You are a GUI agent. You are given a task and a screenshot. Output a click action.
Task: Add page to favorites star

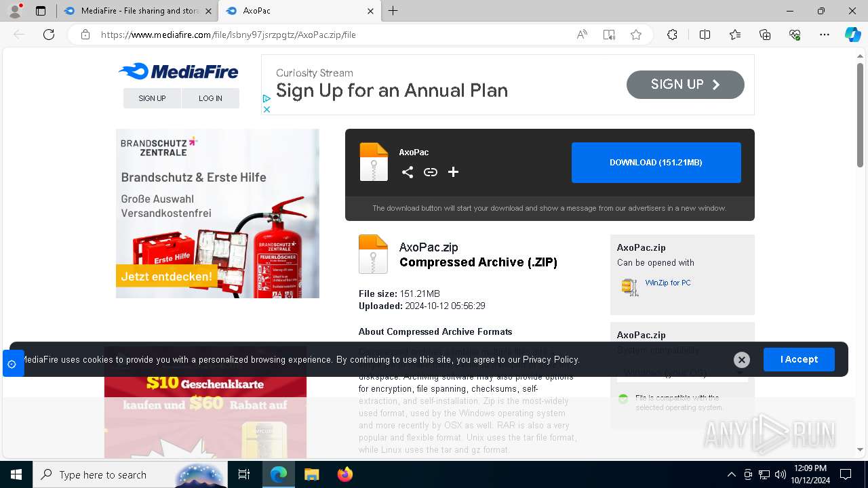pyautogui.click(x=636, y=35)
